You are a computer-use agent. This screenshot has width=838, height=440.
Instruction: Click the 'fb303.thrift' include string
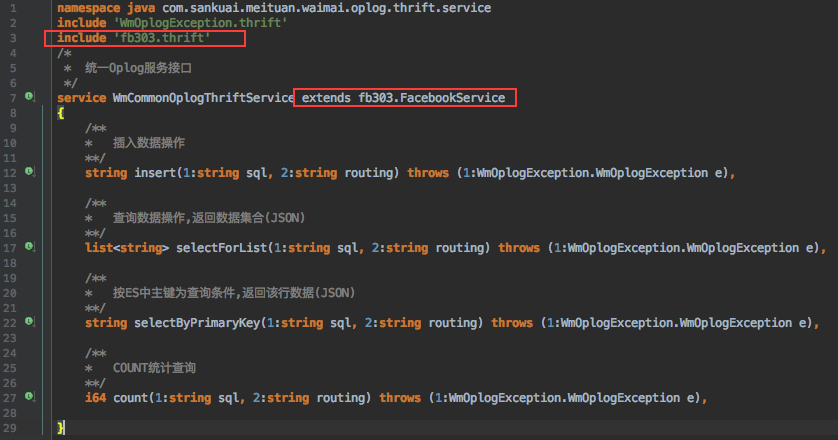(x=162, y=38)
